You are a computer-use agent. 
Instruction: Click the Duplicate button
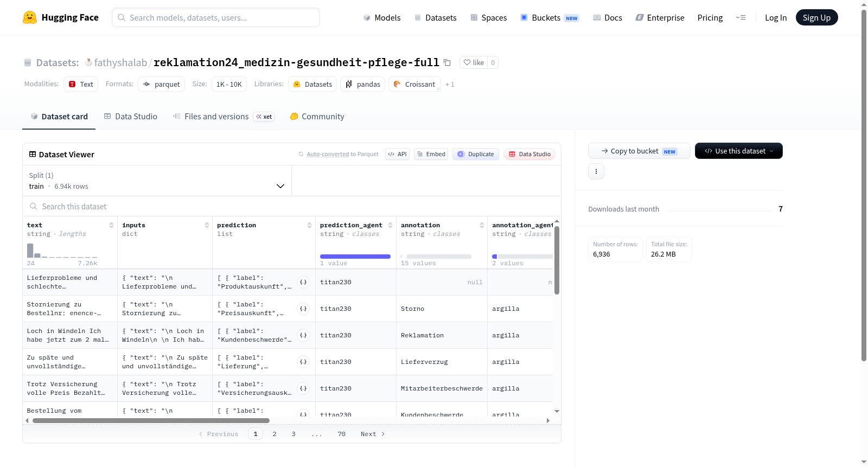(475, 154)
